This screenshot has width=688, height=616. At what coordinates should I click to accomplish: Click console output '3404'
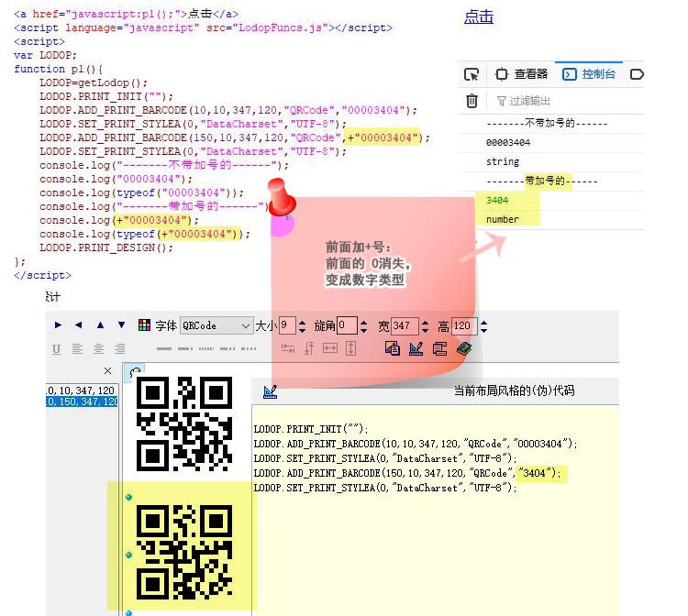coord(497,201)
